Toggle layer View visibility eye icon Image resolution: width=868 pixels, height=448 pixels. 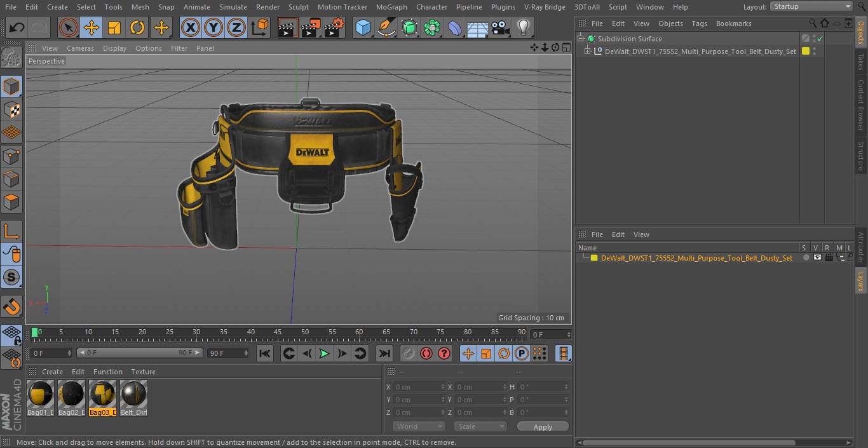tap(817, 258)
